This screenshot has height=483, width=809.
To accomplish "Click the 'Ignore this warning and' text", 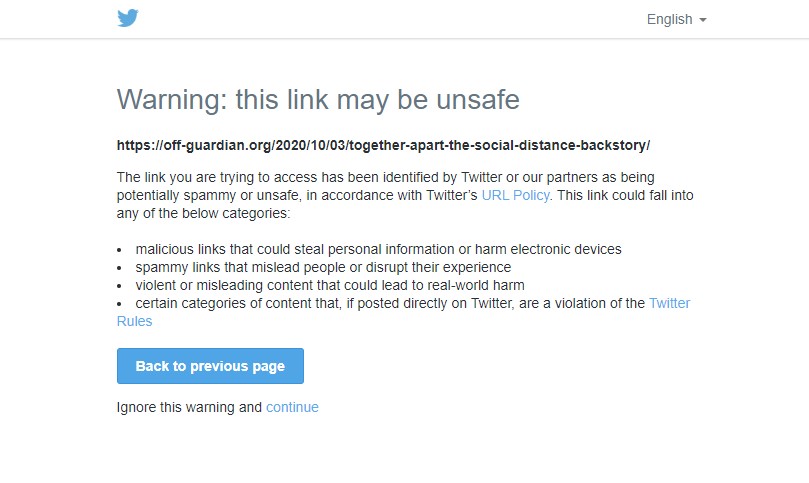I will pos(189,407).
